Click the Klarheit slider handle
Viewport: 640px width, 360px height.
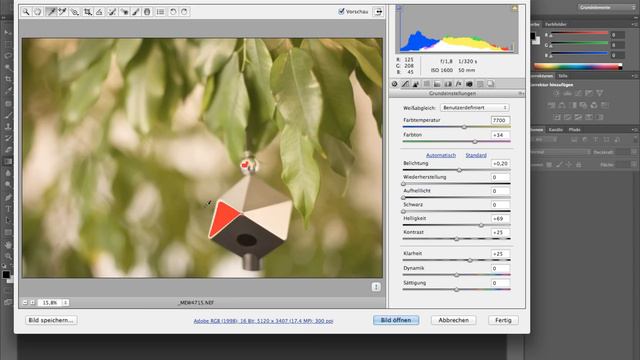coord(470,260)
